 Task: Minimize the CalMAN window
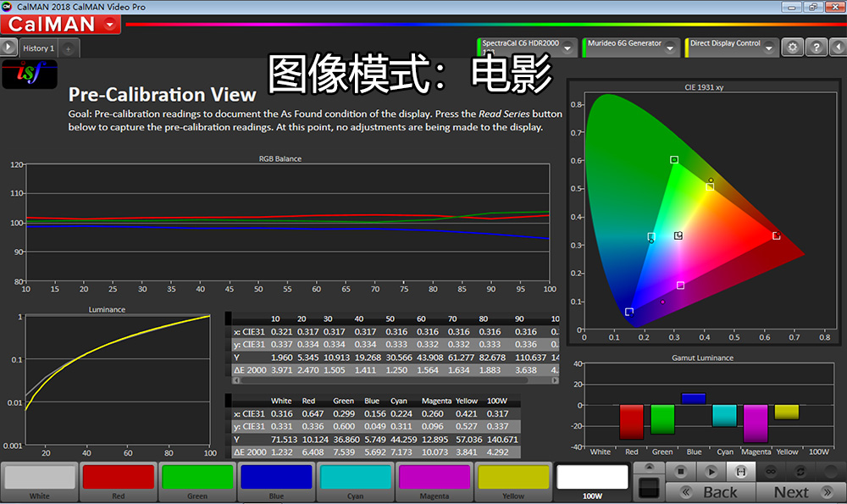(791, 7)
